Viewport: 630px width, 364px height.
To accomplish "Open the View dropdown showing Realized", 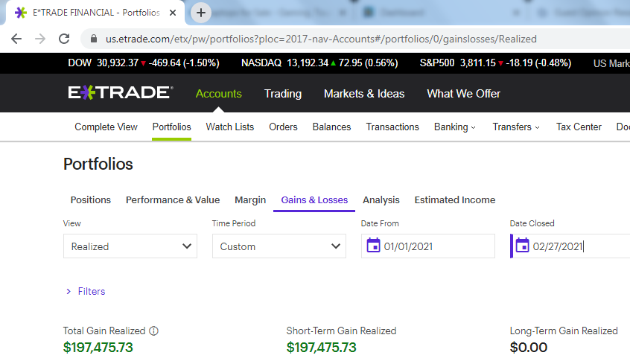I will (x=130, y=246).
